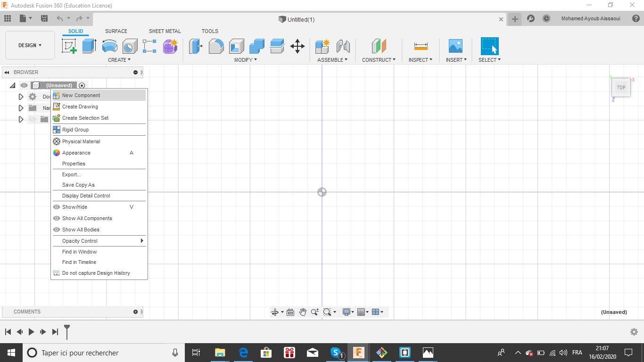The height and width of the screenshot is (362, 644).
Task: Open the Construct dropdown menu
Action: click(379, 60)
